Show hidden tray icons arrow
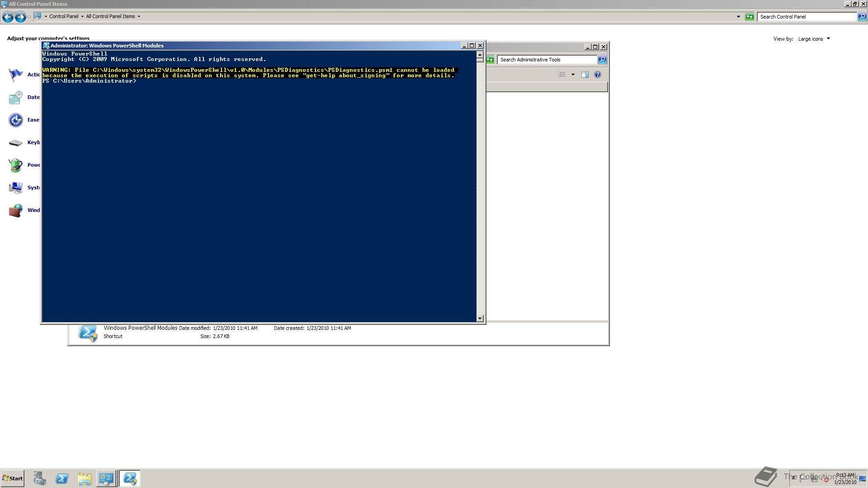 click(793, 478)
